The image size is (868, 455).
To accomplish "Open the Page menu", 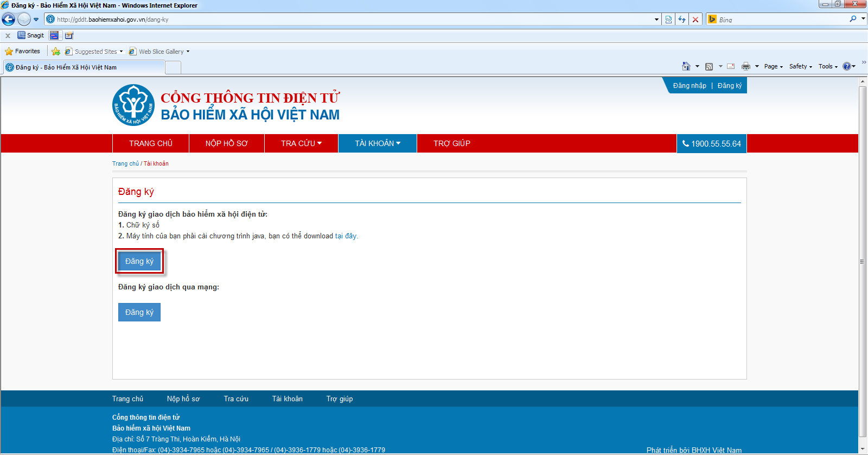I will (x=774, y=66).
